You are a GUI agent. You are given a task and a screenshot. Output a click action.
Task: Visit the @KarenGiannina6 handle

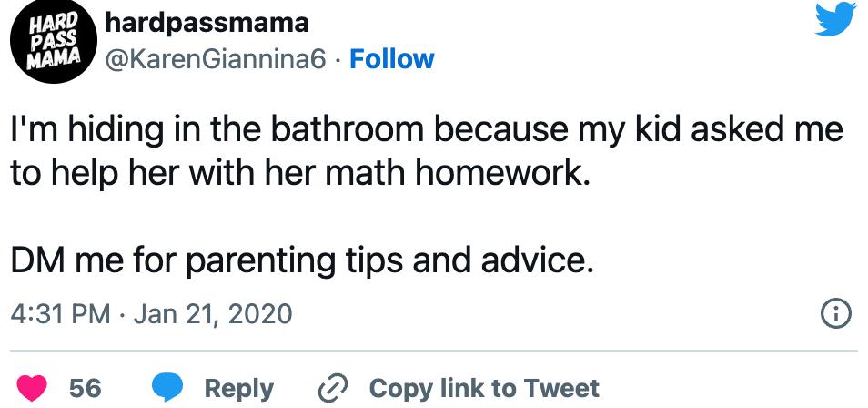(216, 59)
